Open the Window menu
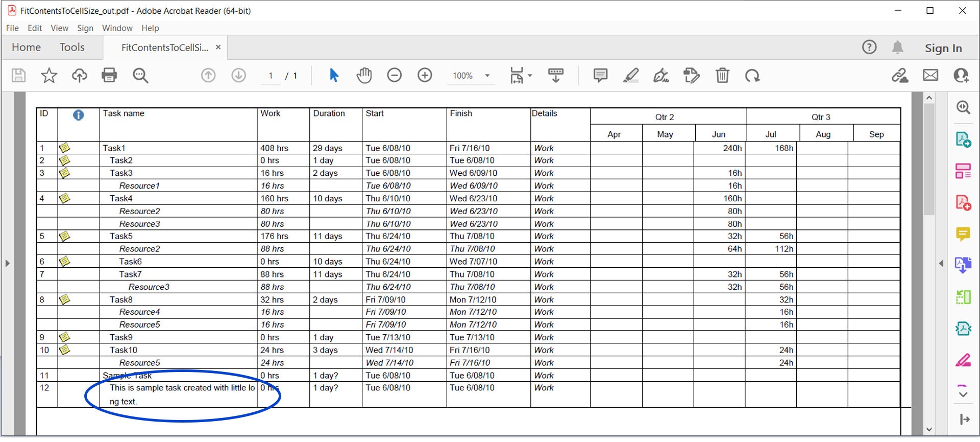The height and width of the screenshot is (442, 980). (117, 28)
